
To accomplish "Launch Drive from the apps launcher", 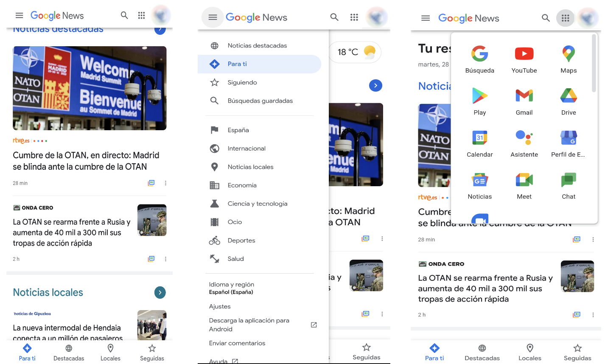I will pos(569,101).
